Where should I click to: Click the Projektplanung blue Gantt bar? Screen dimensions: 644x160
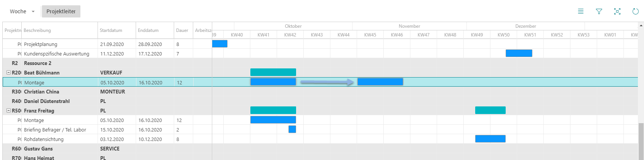click(x=219, y=44)
